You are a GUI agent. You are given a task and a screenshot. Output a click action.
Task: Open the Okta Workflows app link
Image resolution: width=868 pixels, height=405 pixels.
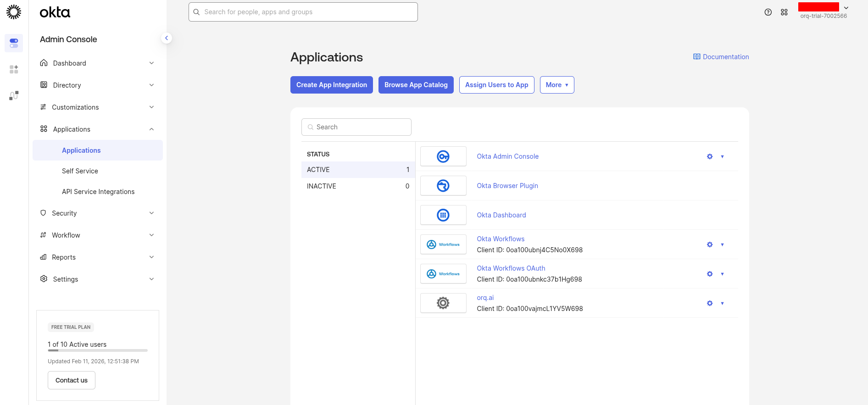pos(501,239)
